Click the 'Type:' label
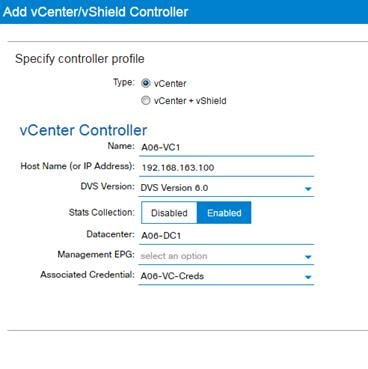Image resolution: width=368 pixels, height=369 pixels. point(124,82)
